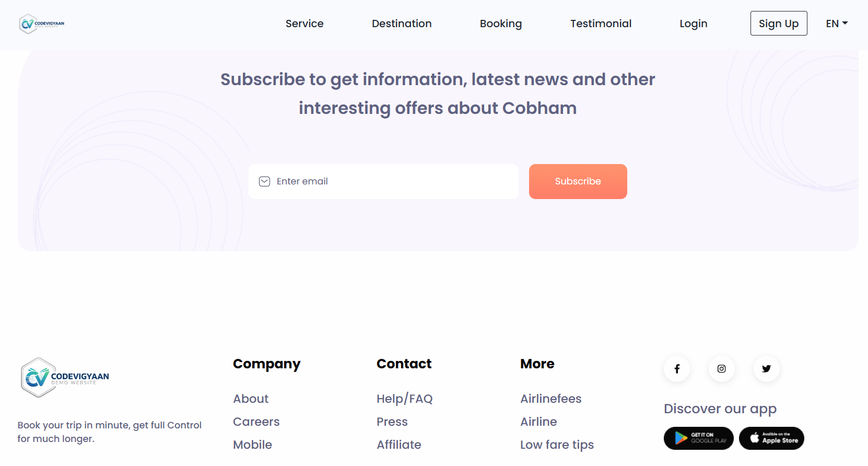The width and height of the screenshot is (868, 466).
Task: Open the Service menu item
Action: tap(304, 24)
